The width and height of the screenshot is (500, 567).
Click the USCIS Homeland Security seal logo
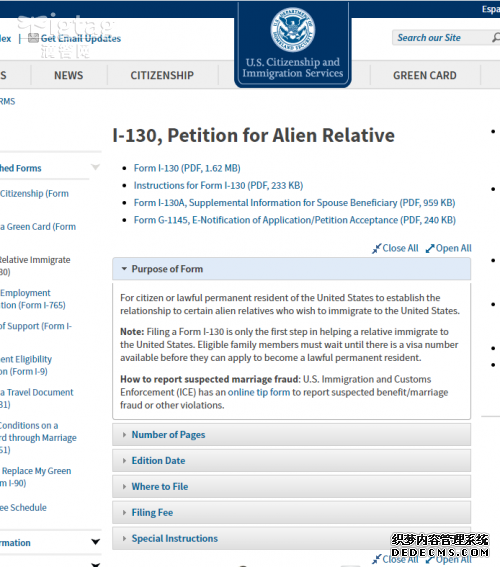click(292, 30)
